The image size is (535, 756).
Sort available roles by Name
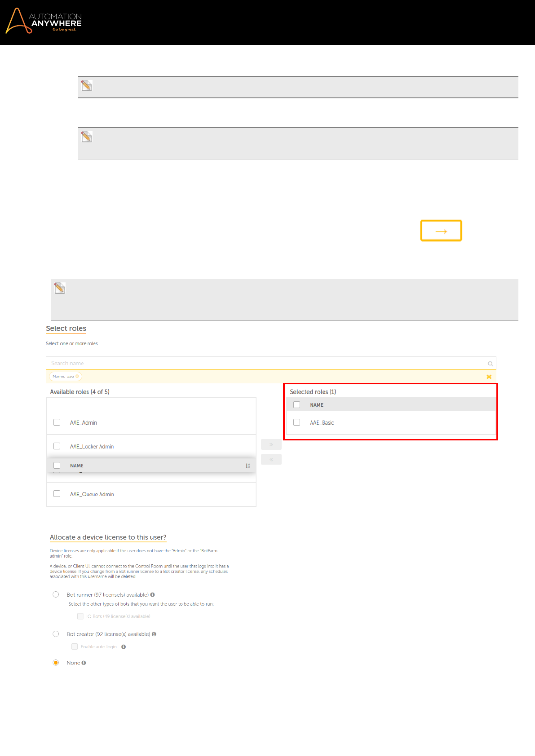pos(248,466)
